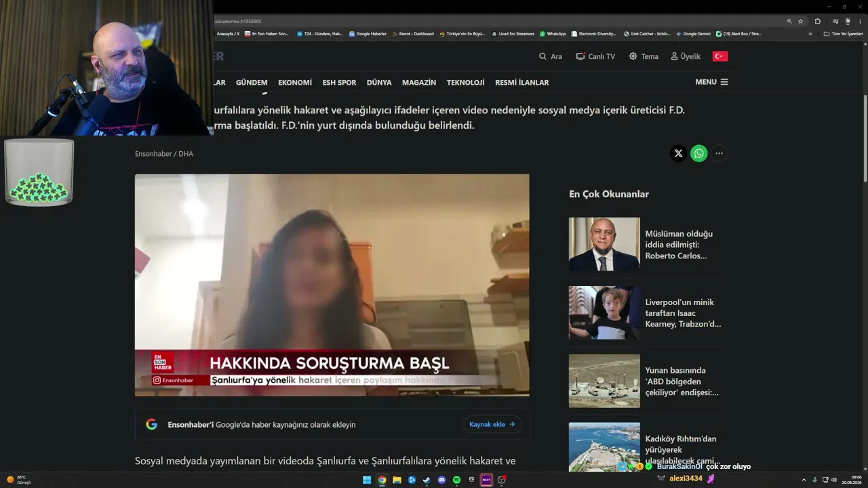Open the browser Extensions puzzle icon
Screen dimensions: 868x488
[x=817, y=21]
